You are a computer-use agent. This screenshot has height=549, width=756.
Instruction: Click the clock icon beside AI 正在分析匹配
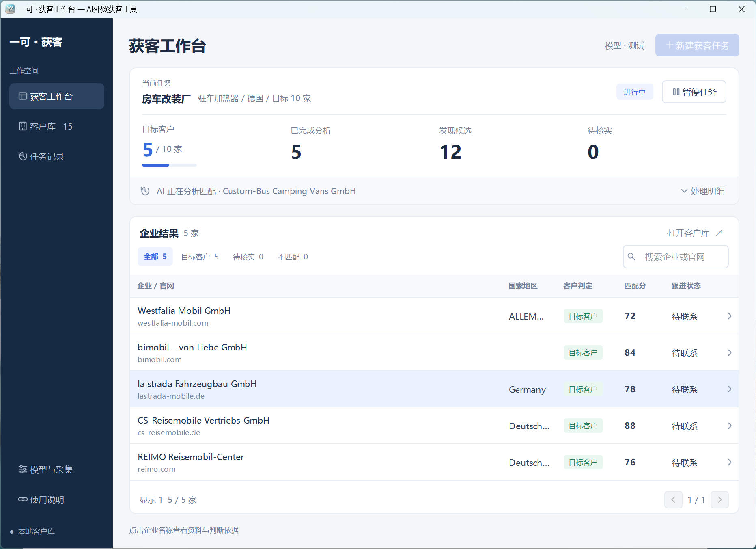pyautogui.click(x=145, y=191)
